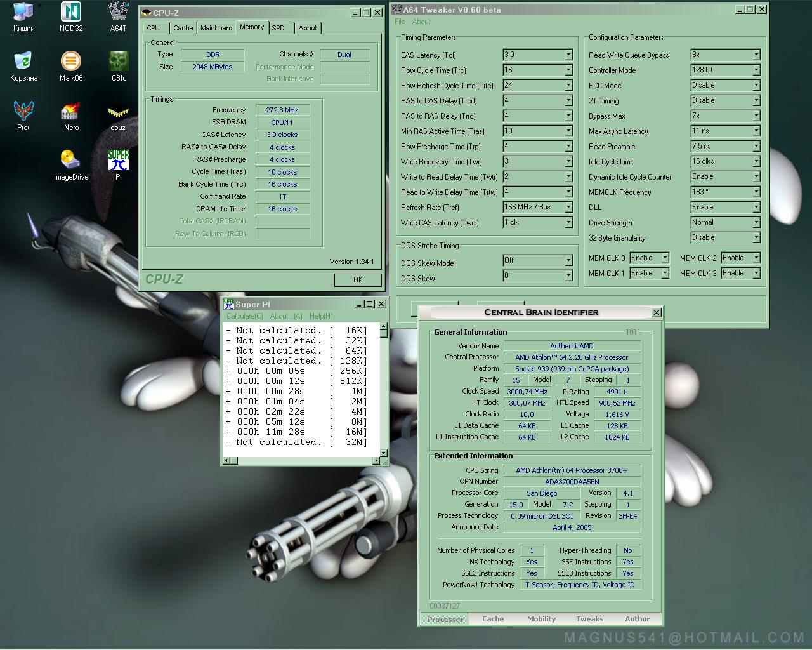Expand the Drive Strength dropdown
The width and height of the screenshot is (812, 650).
point(756,222)
